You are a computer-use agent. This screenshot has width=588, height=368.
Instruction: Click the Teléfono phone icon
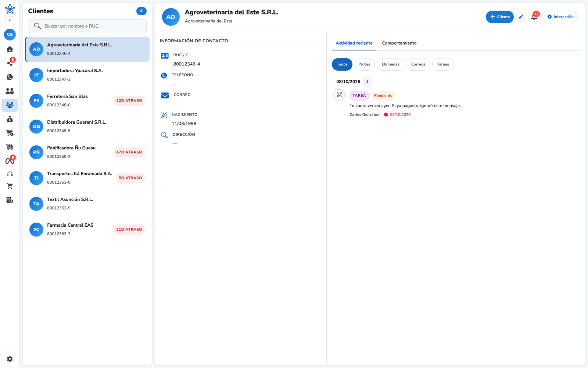pos(164,76)
